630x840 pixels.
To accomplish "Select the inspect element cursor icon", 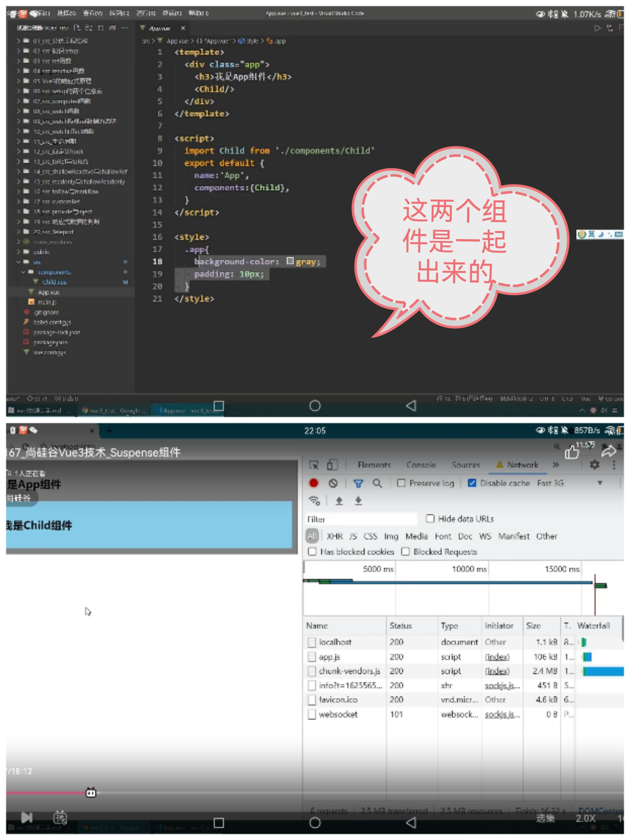I will pos(314,465).
